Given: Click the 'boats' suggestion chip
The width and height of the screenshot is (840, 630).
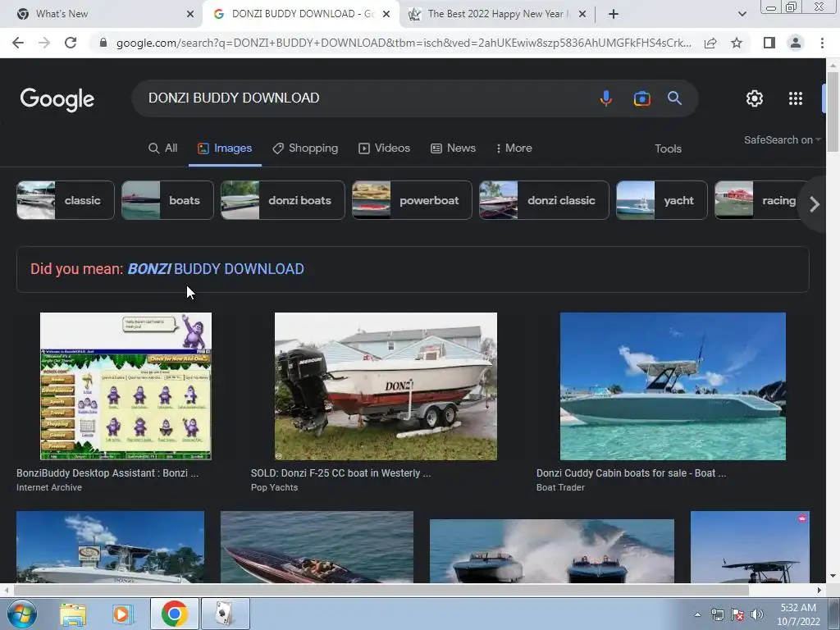Looking at the screenshot, I should pyautogui.click(x=167, y=200).
